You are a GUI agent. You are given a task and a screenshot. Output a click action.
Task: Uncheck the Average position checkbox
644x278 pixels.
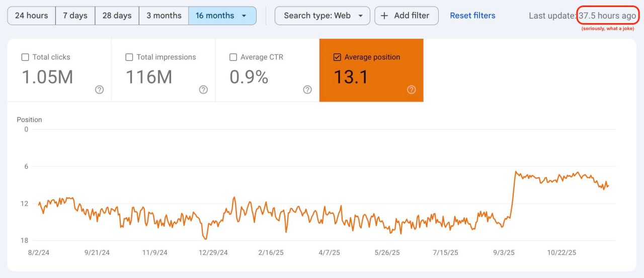(337, 57)
